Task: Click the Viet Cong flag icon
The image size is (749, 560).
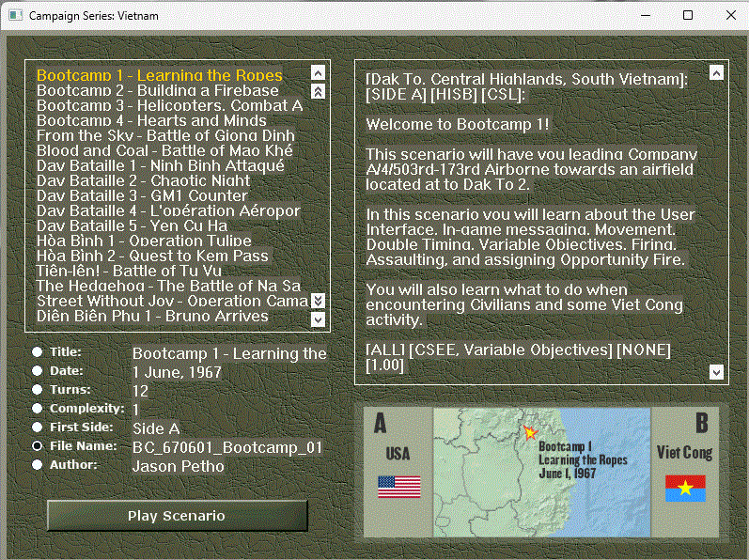Action: (685, 489)
